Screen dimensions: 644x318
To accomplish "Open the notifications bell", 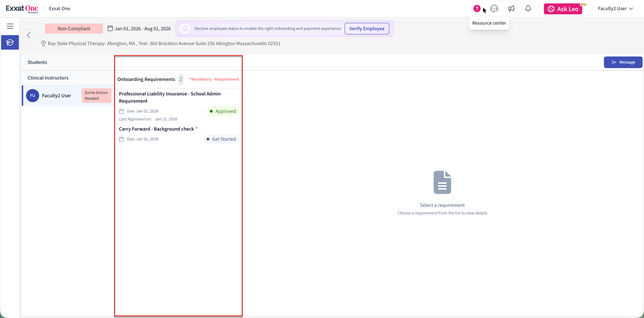I will tap(528, 9).
